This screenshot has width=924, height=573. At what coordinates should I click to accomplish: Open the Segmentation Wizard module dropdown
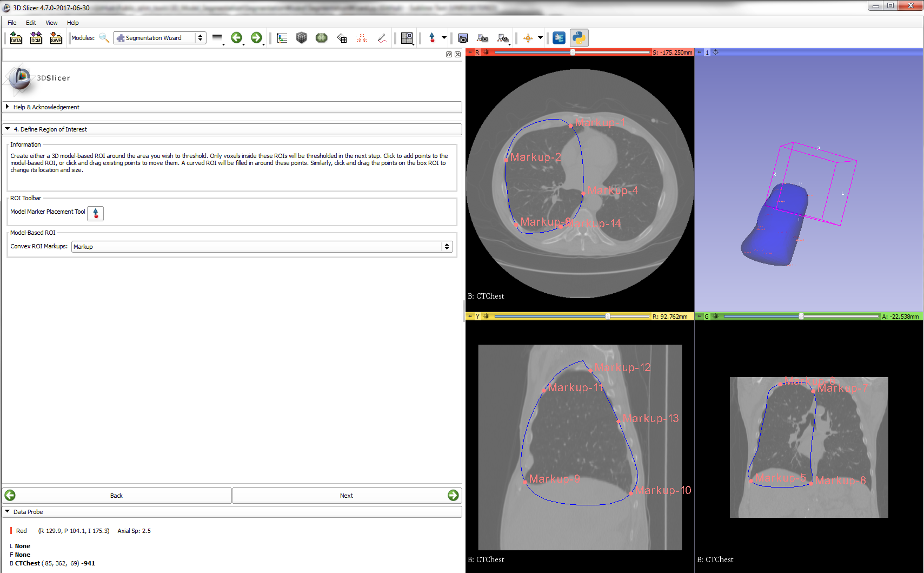(x=159, y=38)
